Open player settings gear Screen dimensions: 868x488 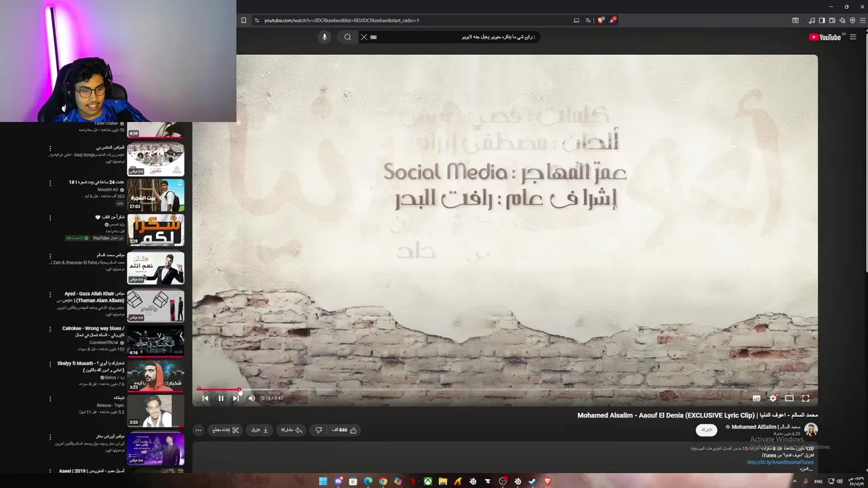click(x=773, y=399)
